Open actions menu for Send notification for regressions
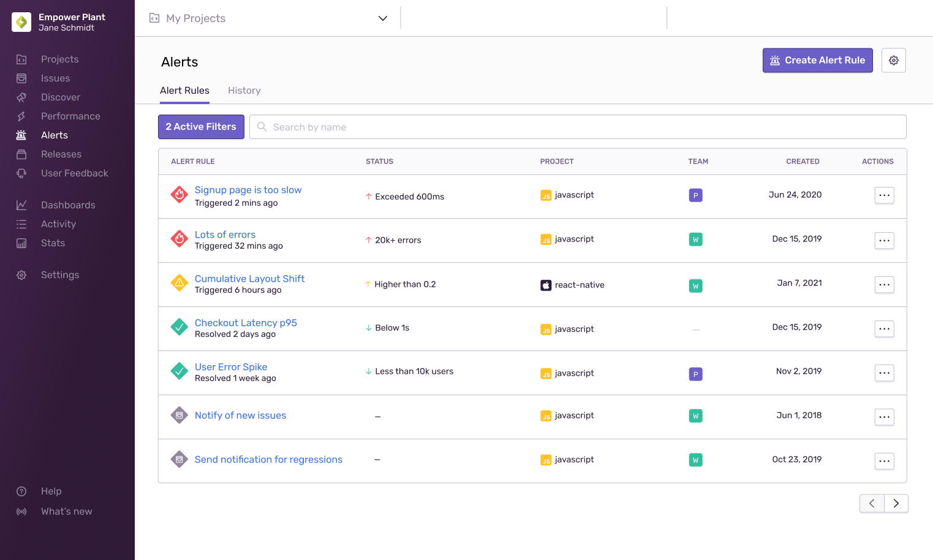The width and height of the screenshot is (933, 560). pyautogui.click(x=884, y=461)
